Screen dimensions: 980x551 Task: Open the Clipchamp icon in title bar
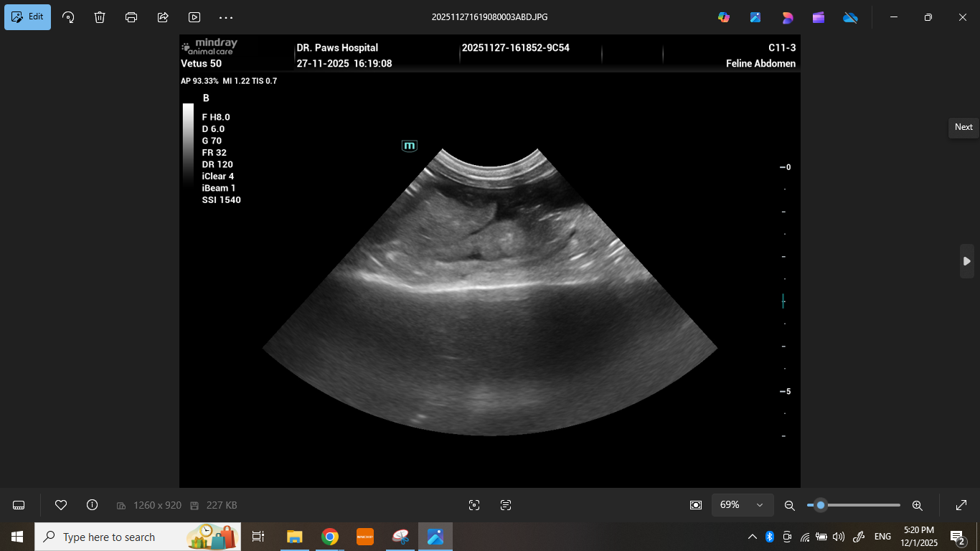coord(819,17)
